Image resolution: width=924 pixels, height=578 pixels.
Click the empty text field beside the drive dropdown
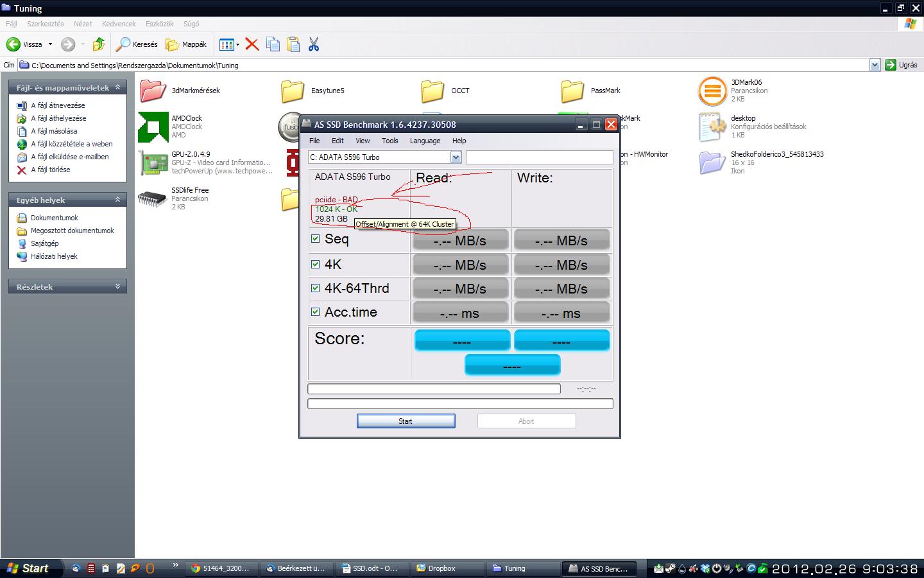(539, 157)
